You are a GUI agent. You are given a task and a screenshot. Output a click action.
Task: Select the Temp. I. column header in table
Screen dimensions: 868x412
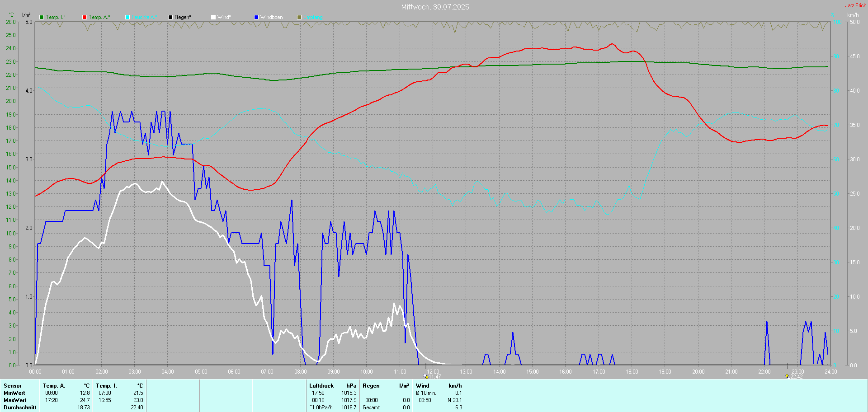(x=106, y=386)
